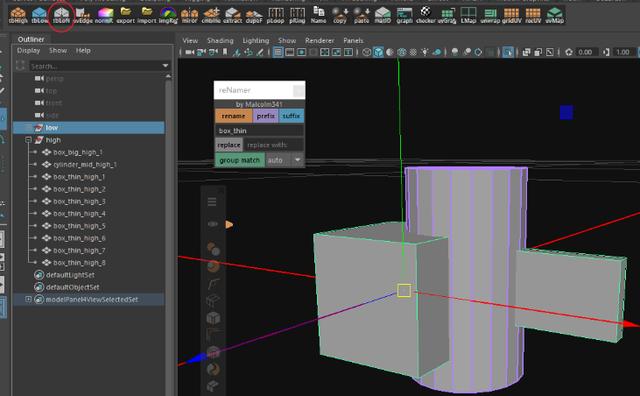Collapse the high group in Outliner
Screen dimensions: 640x396
28,140
